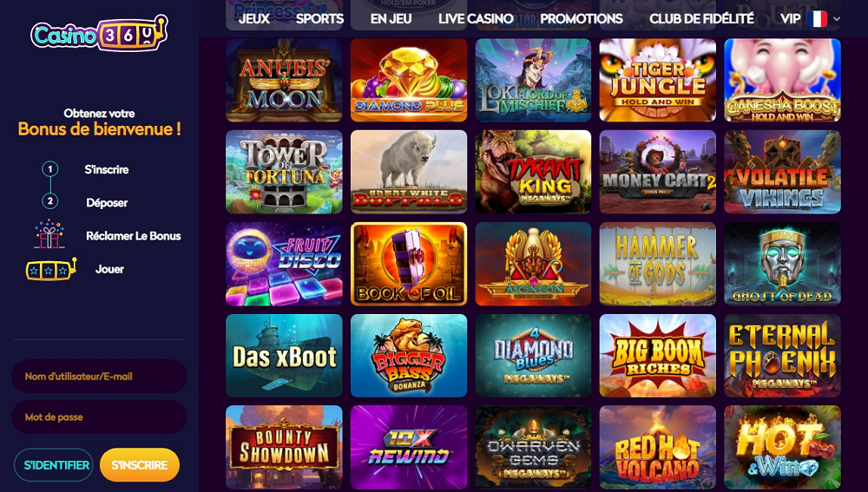Open the LIVE CASINO menu item

pos(476,19)
